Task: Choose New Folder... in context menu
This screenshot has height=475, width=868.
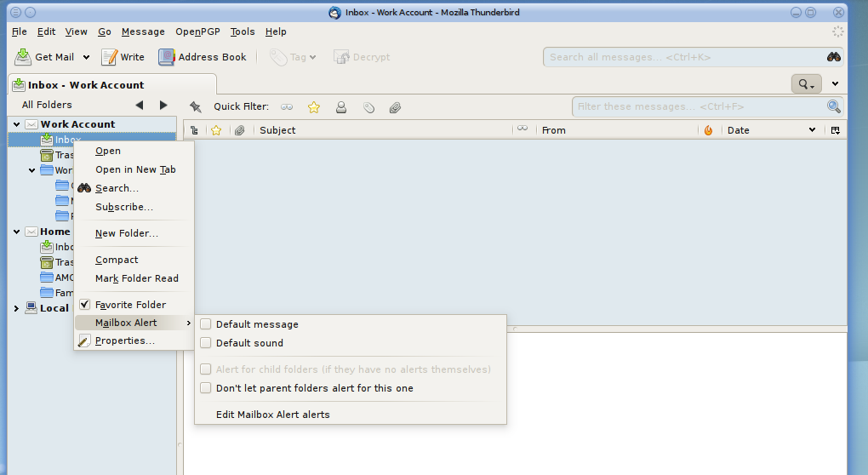Action: 134,233
